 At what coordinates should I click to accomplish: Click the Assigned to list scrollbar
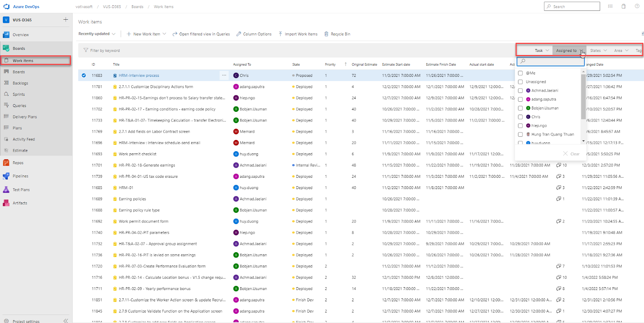coord(583,97)
